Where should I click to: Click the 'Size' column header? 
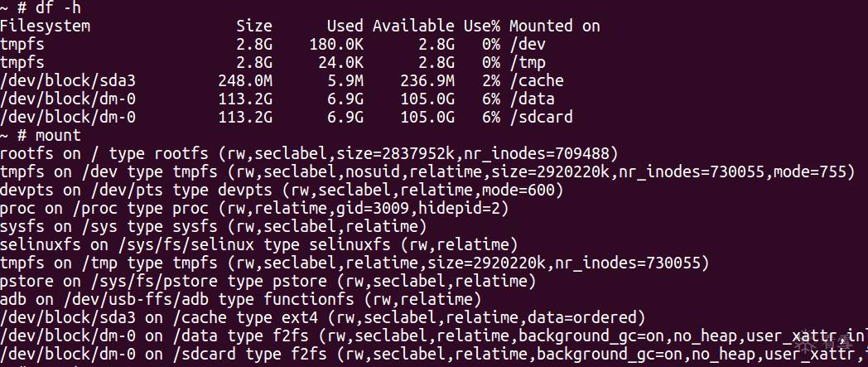point(253,26)
